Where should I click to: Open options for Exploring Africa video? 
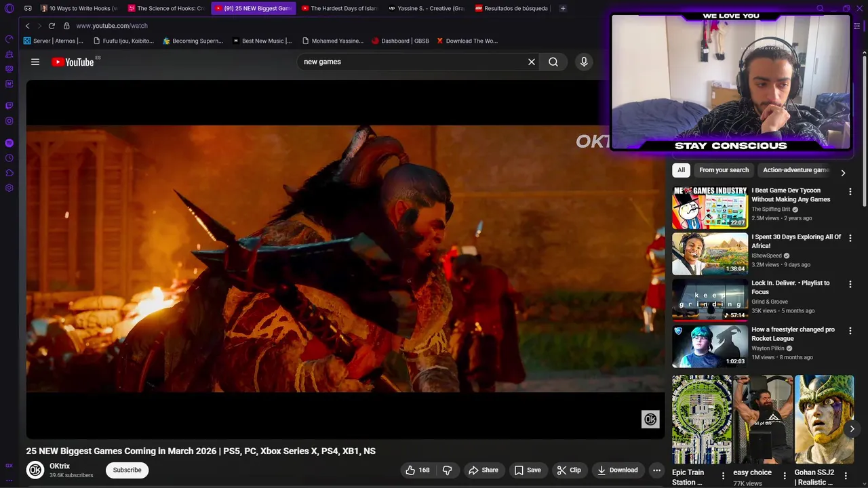click(850, 238)
